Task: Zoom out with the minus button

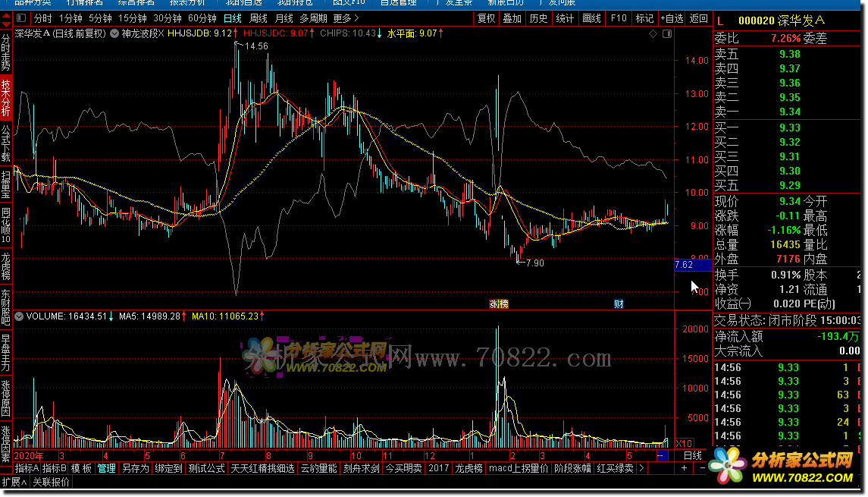Action: pyautogui.click(x=703, y=468)
